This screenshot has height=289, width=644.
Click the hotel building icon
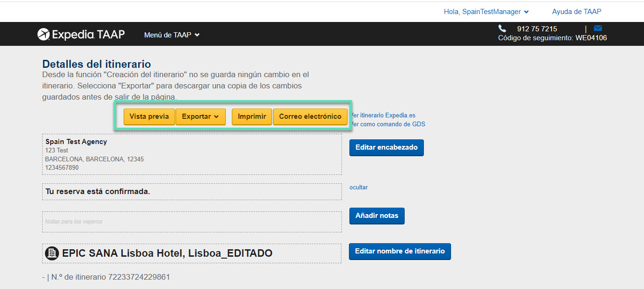click(x=52, y=253)
